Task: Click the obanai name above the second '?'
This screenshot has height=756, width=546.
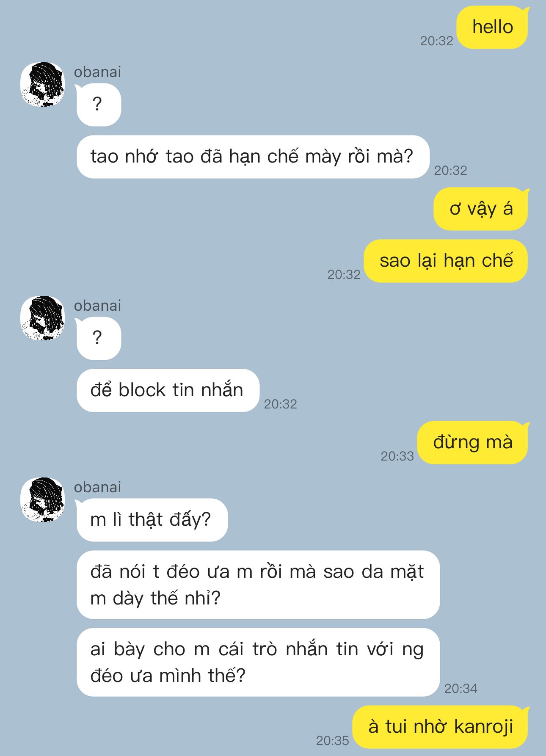Action: pyautogui.click(x=98, y=306)
